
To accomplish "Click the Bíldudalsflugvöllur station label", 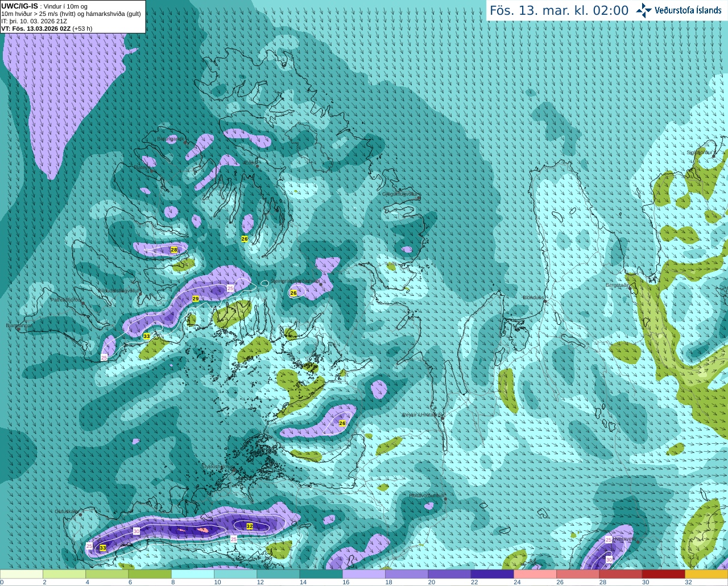I will pos(119,291).
